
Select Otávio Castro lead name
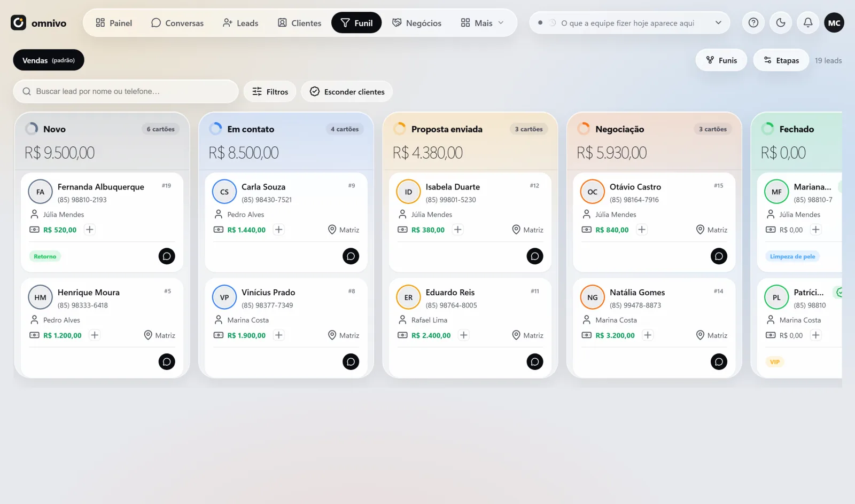[x=635, y=187]
